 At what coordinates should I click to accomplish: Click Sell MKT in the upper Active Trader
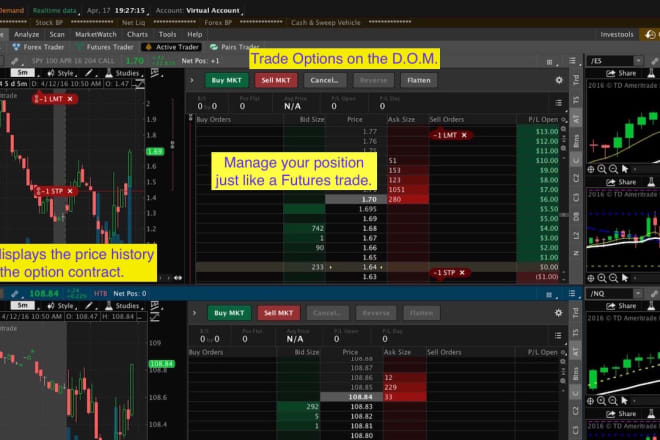[x=276, y=80]
